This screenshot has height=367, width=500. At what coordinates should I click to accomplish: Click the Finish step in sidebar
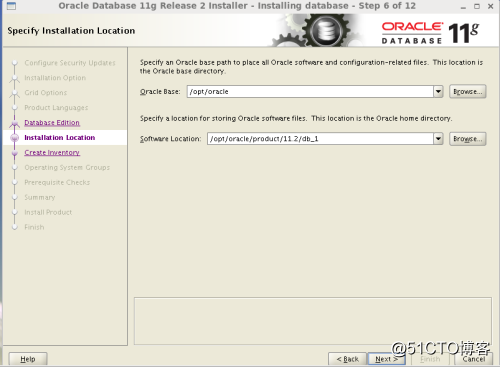(x=34, y=227)
